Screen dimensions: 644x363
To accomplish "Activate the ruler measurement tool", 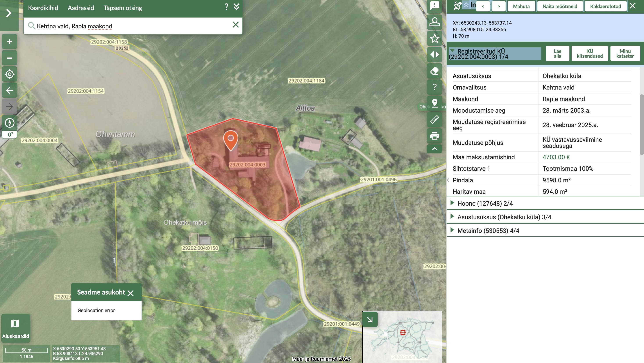I will (435, 119).
